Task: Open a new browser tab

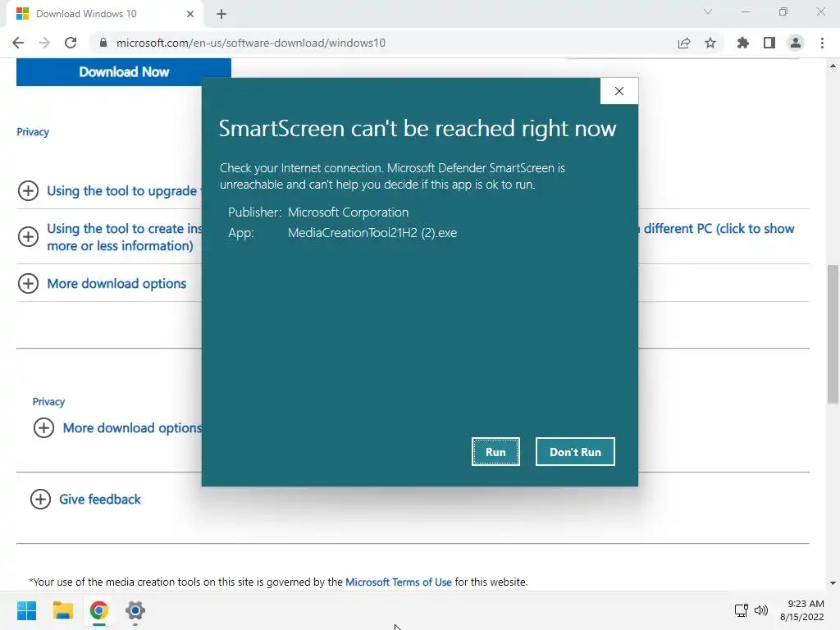Action: tap(221, 14)
